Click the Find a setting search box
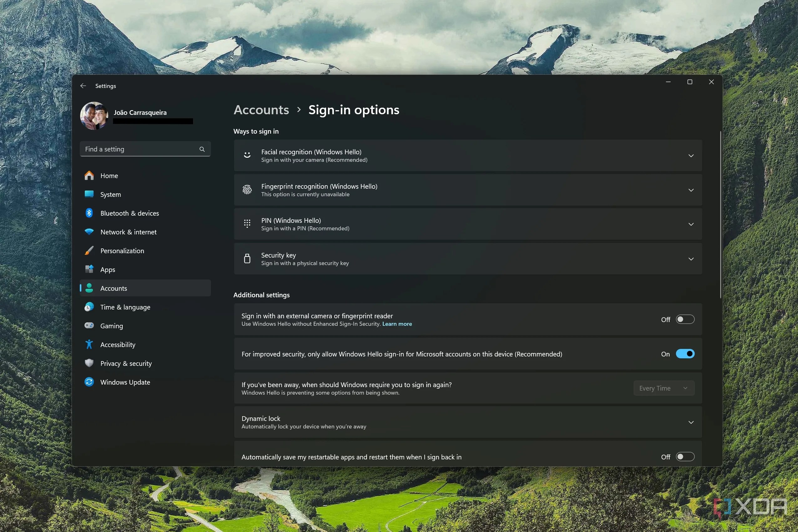This screenshot has height=532, width=798. click(139, 149)
